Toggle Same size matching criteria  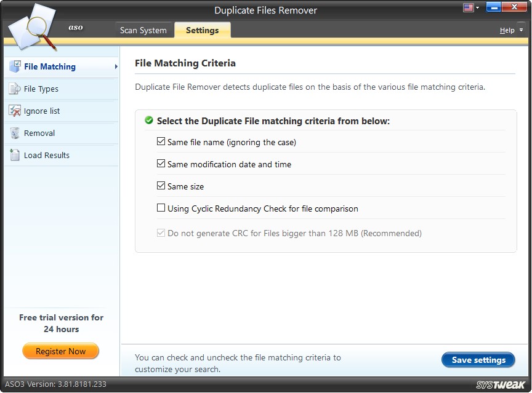tap(161, 186)
